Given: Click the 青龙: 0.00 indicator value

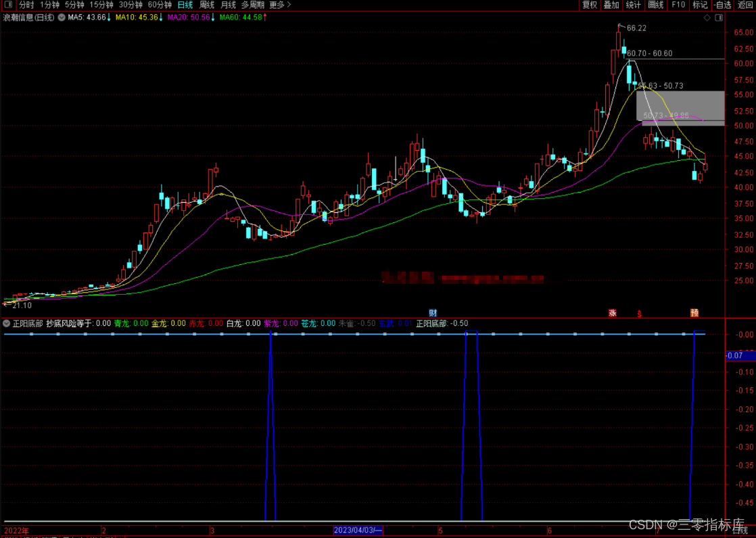Looking at the screenshot, I should click(x=131, y=324).
